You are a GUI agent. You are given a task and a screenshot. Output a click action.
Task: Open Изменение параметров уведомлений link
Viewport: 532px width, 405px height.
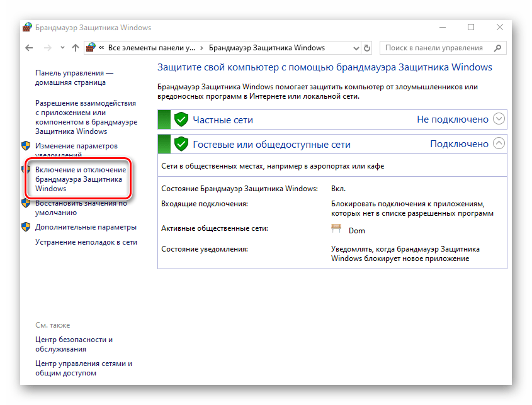point(76,150)
